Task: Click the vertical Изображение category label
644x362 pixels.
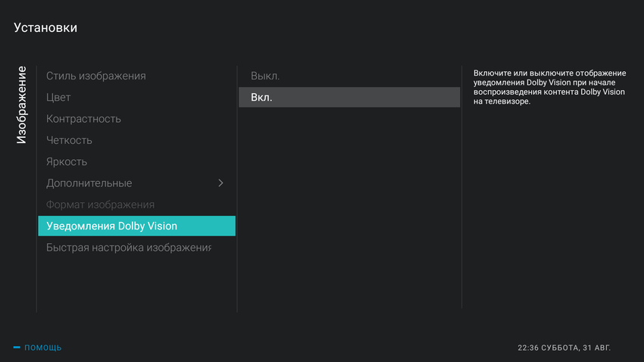Action: (x=21, y=105)
